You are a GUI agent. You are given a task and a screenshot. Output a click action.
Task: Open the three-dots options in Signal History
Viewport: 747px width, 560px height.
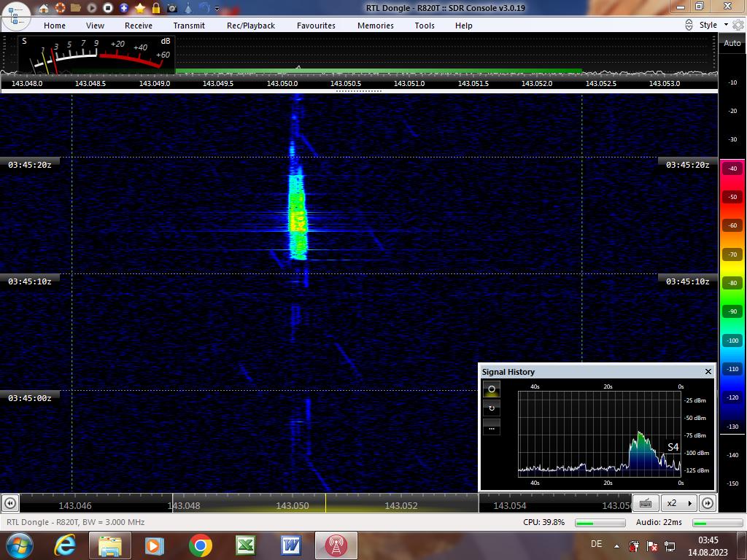[492, 427]
